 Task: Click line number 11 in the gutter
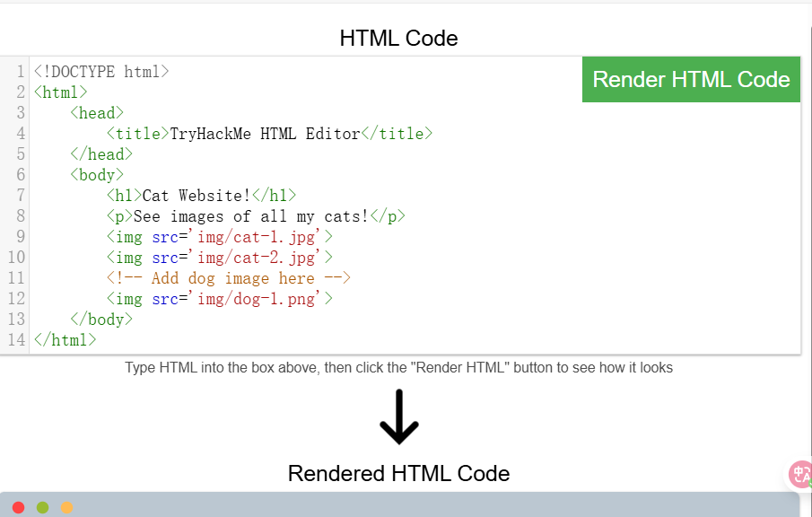tap(16, 278)
